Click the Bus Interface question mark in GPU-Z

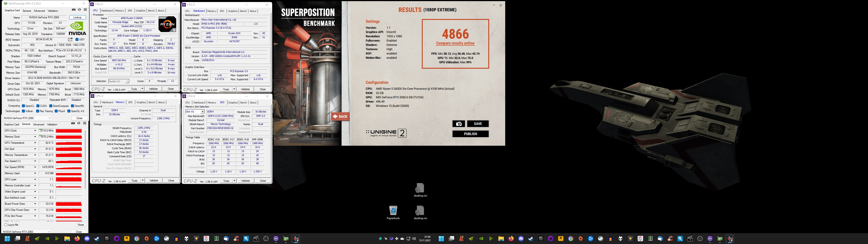point(85,51)
